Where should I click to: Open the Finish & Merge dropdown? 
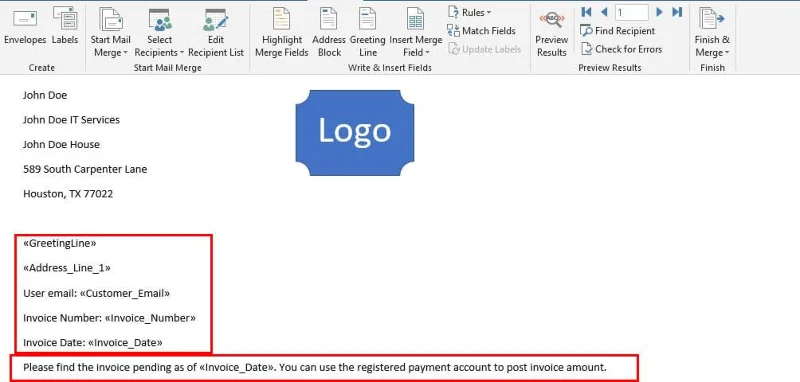pyautogui.click(x=712, y=32)
